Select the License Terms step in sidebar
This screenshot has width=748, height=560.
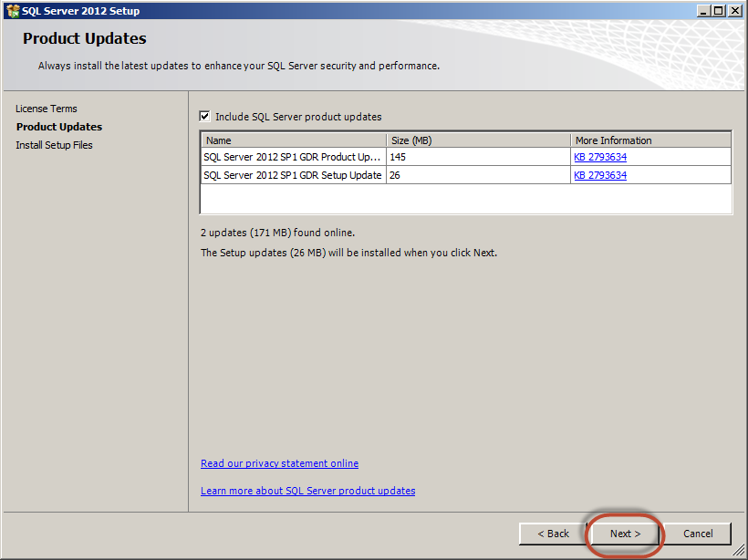47,109
